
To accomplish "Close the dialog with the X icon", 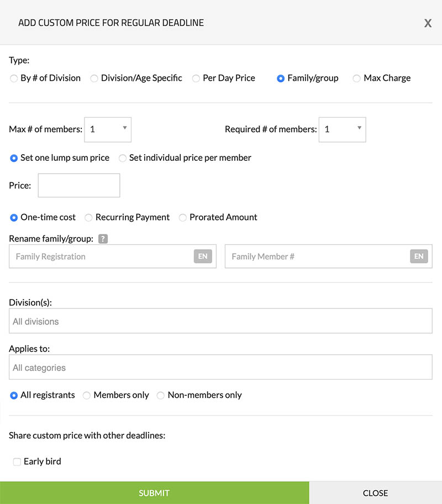I will (428, 23).
